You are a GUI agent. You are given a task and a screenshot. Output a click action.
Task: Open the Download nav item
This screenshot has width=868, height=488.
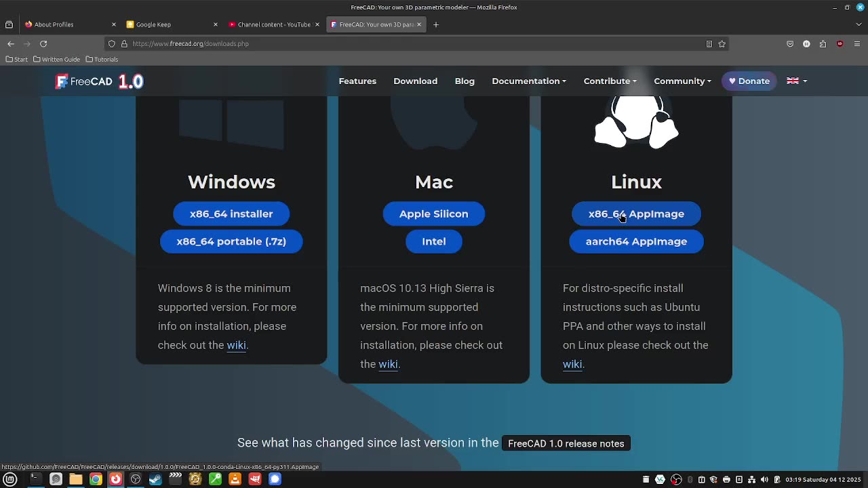coord(415,81)
